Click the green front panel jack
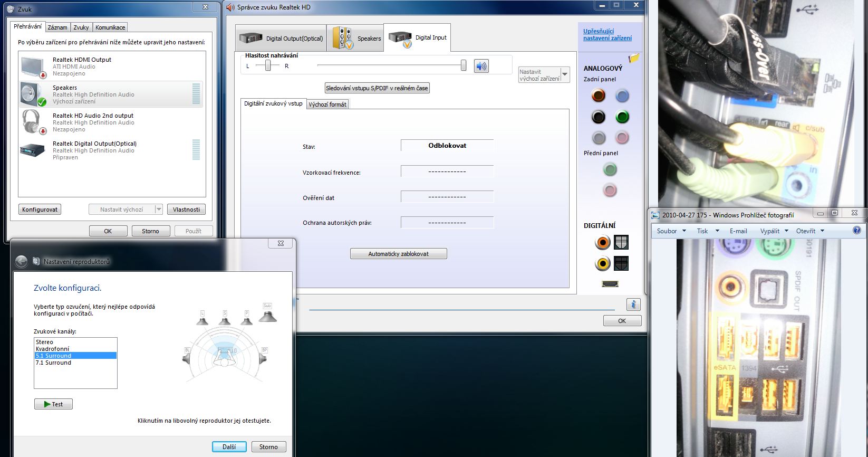This screenshot has width=868, height=457. [610, 169]
